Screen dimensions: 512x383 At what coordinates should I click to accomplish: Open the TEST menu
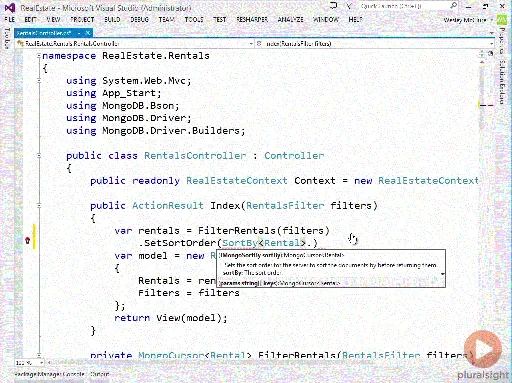pyautogui.click(x=220, y=19)
